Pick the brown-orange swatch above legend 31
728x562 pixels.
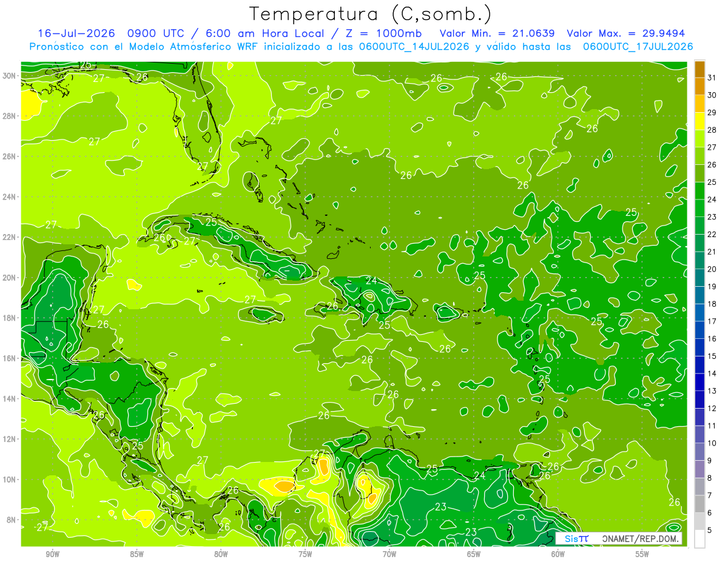(x=699, y=69)
